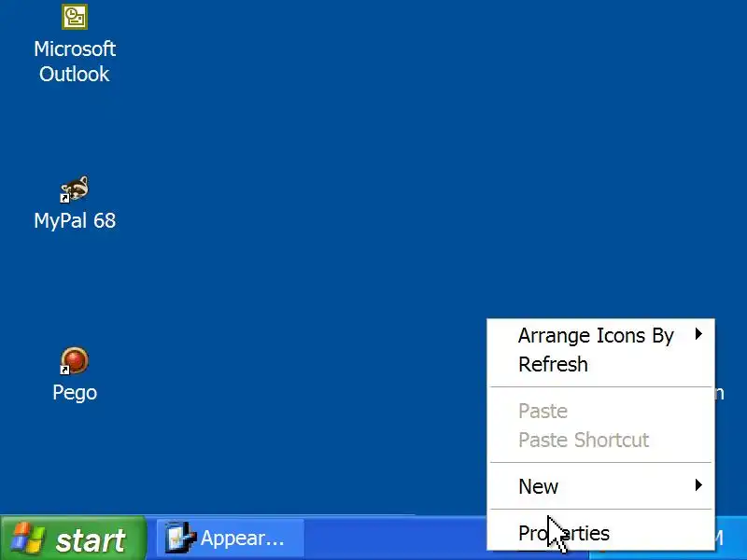Viewport: 747px width, 560px height.
Task: Click the MyPal 68 label text
Action: pos(75,220)
